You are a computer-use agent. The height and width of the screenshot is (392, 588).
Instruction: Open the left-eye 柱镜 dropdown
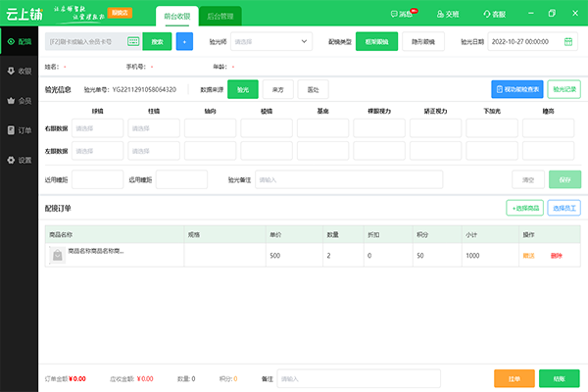[154, 151]
